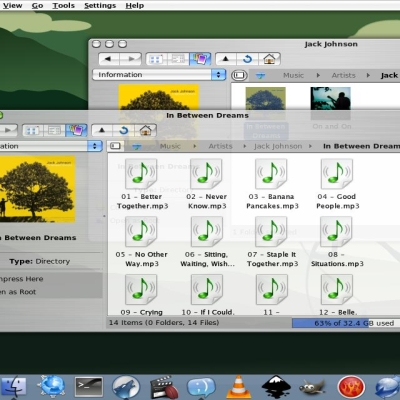400x400 pixels.
Task: Launch VLC traffic cone from dock
Action: [x=238, y=387]
